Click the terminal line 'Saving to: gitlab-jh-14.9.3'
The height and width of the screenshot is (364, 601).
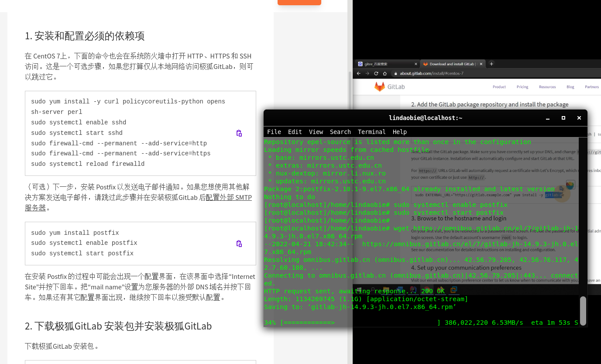coord(360,307)
